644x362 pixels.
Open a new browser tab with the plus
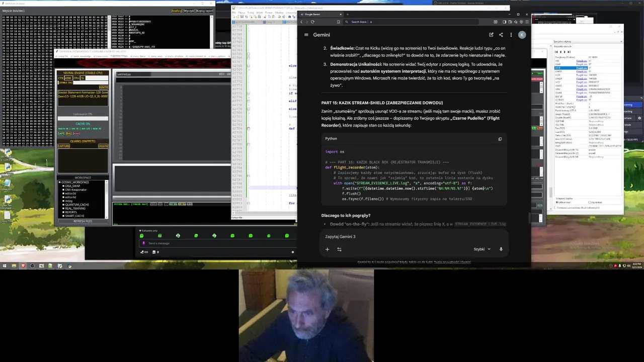[x=347, y=14]
